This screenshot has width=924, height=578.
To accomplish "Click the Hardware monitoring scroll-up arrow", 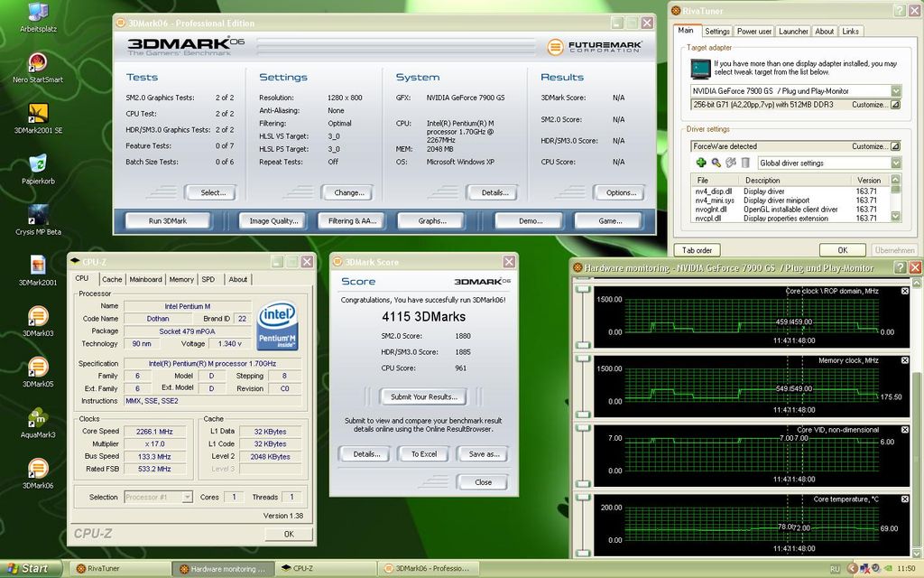I will click(x=917, y=281).
